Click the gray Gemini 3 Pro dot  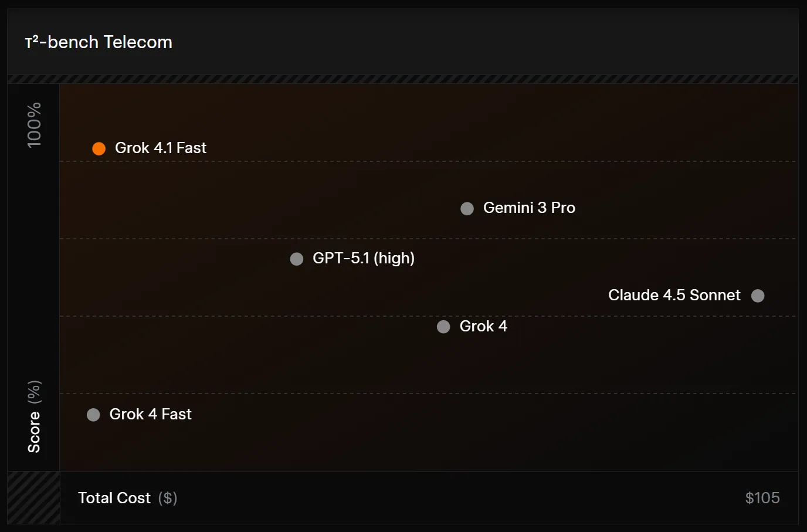point(467,209)
